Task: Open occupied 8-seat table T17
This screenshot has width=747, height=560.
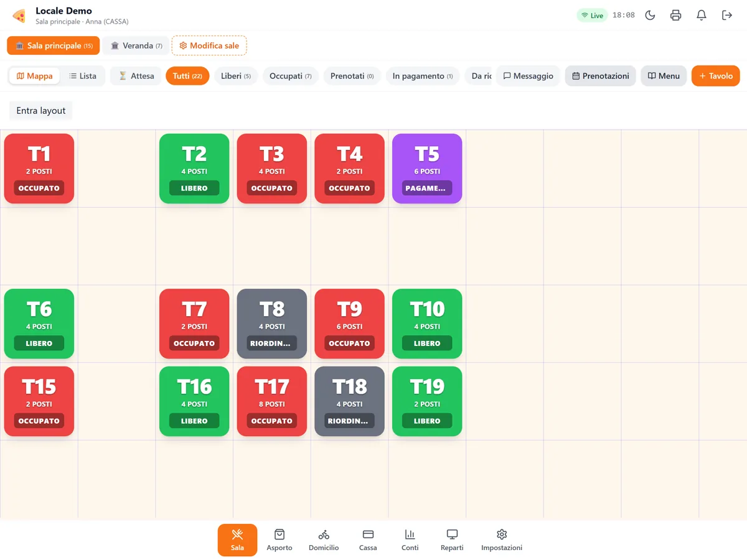Action: pyautogui.click(x=272, y=401)
